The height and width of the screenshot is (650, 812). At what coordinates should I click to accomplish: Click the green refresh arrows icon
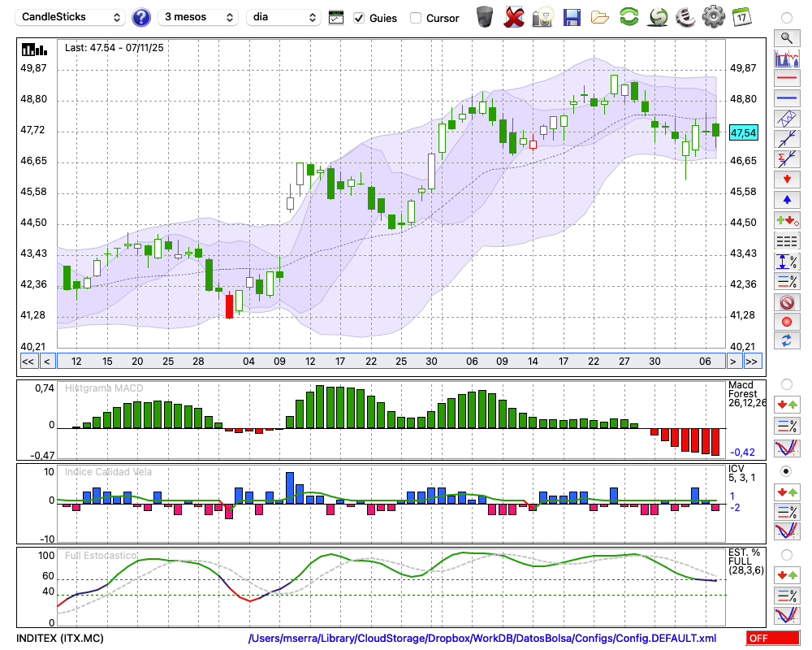pos(628,17)
